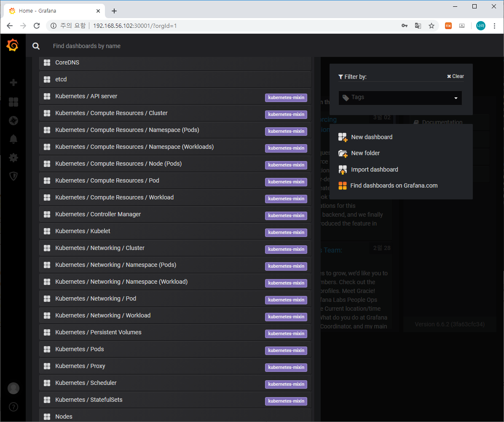Open the etcd dashboard

tap(175, 79)
